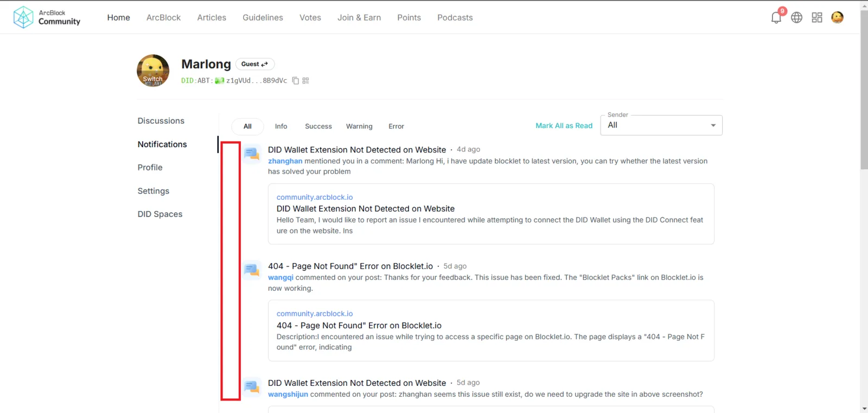Open Discussions in the sidebar

coord(161,121)
